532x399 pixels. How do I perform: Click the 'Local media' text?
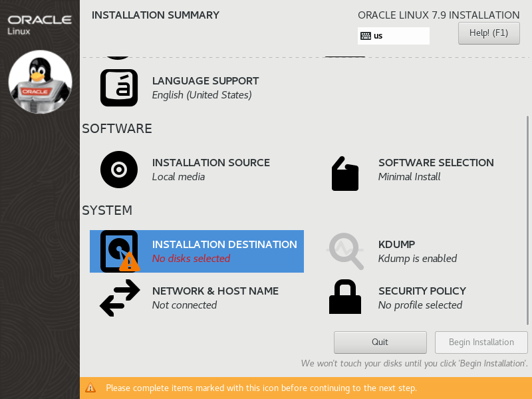[178, 177]
